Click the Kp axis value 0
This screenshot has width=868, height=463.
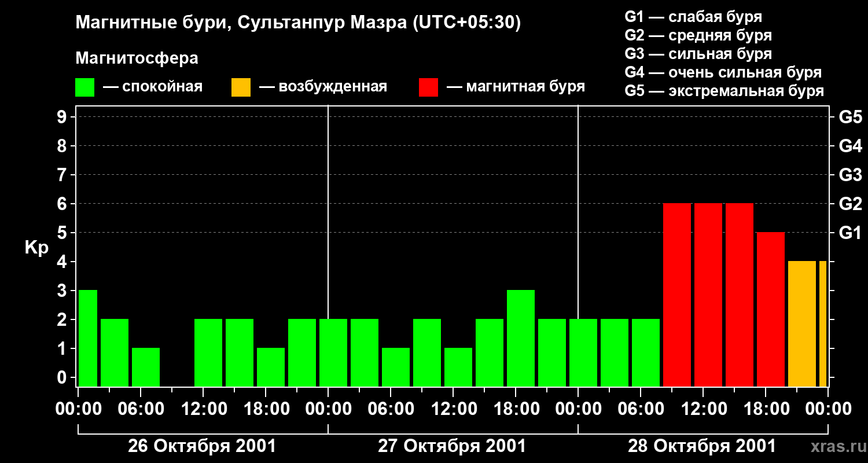point(63,377)
